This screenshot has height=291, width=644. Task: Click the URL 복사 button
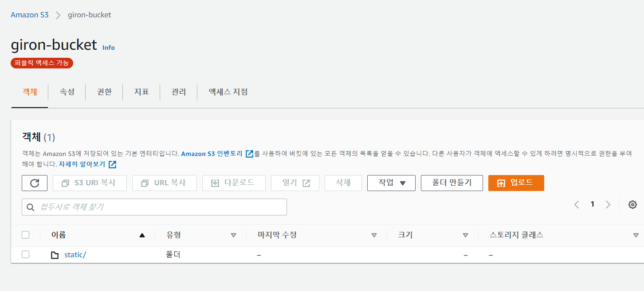[164, 183]
